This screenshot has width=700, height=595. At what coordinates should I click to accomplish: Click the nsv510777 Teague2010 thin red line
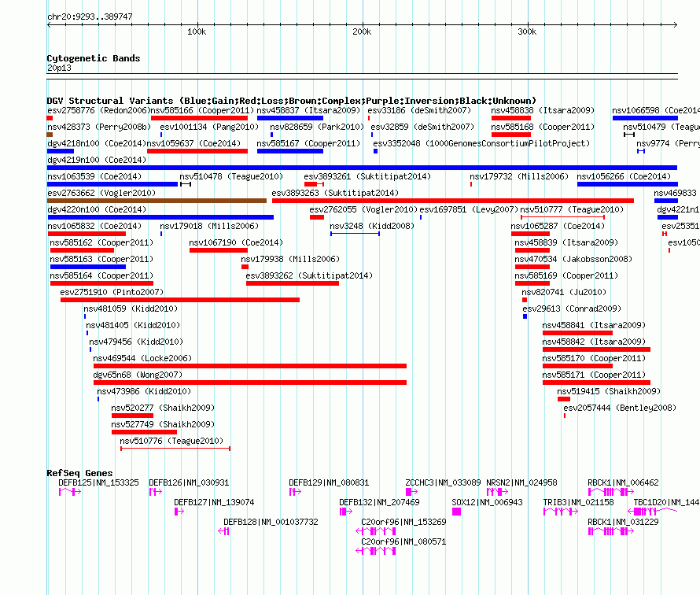(562, 217)
